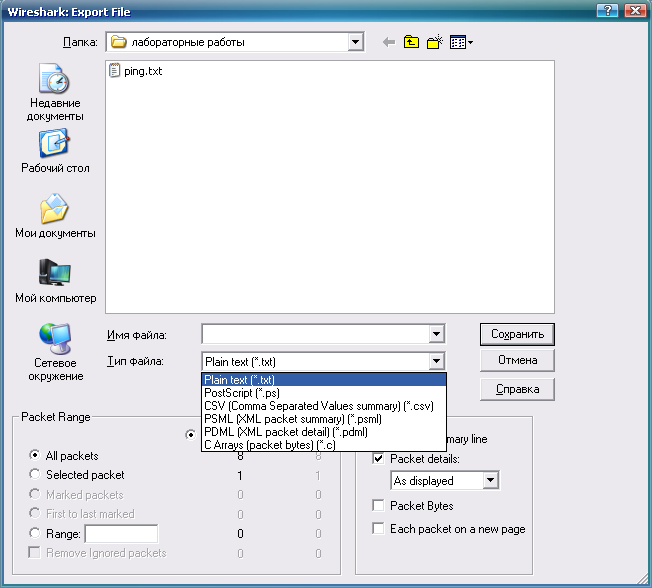Select the Selected packet radio button
This screenshot has height=588, width=652.
click(x=35, y=474)
